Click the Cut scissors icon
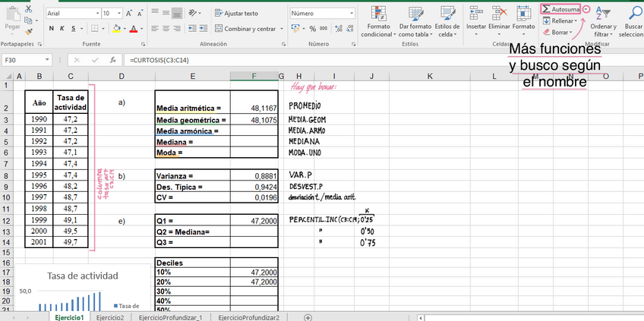644x321 pixels. tap(28, 8)
